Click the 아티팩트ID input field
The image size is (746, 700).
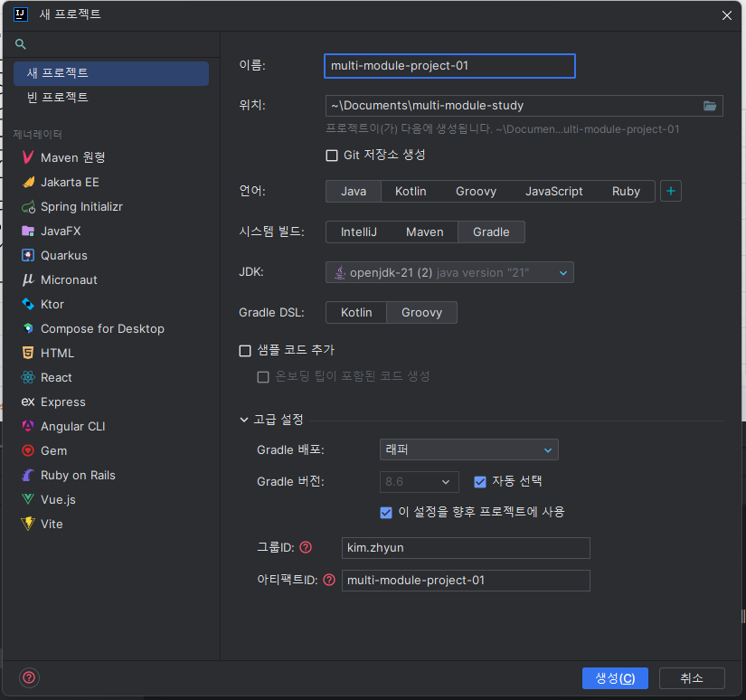click(x=466, y=580)
